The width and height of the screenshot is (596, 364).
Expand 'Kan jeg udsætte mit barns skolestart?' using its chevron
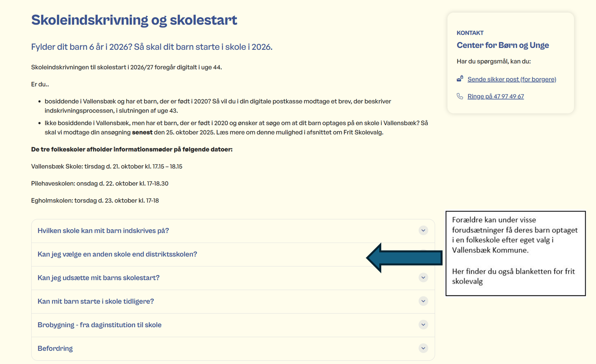423,277
